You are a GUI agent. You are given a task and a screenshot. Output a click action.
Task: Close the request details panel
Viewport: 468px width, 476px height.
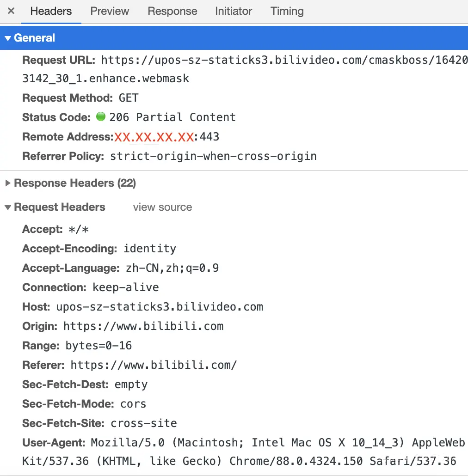click(x=11, y=11)
